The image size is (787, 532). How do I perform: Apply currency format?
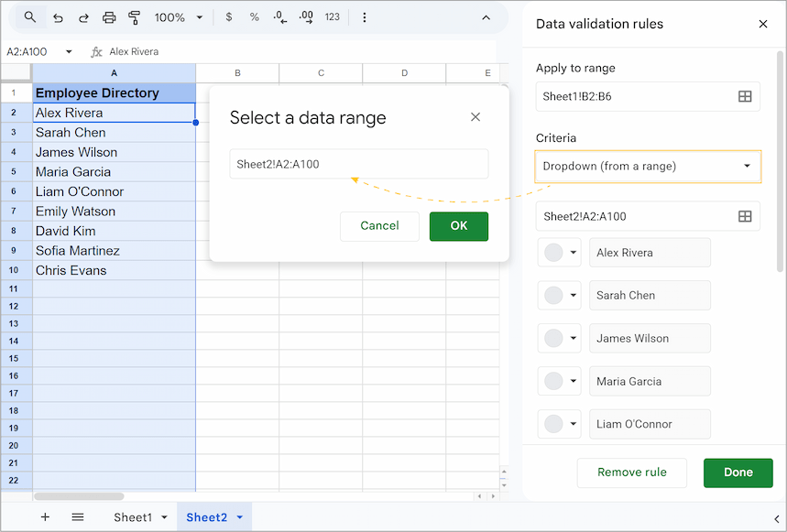point(228,16)
